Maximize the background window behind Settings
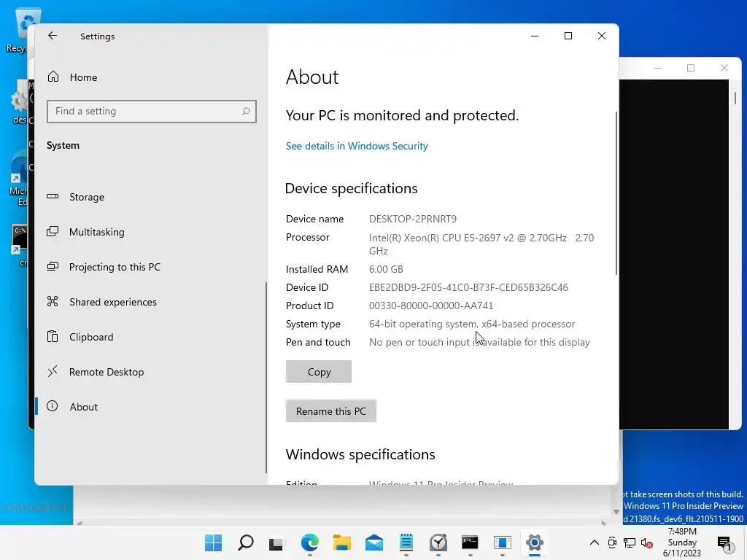The width and height of the screenshot is (747, 560). coord(691,68)
